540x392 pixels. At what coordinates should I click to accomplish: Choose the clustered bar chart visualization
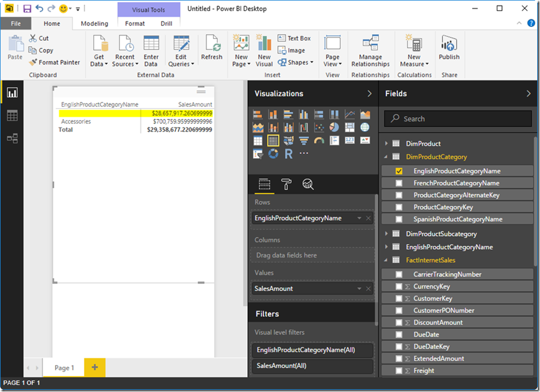pos(288,114)
